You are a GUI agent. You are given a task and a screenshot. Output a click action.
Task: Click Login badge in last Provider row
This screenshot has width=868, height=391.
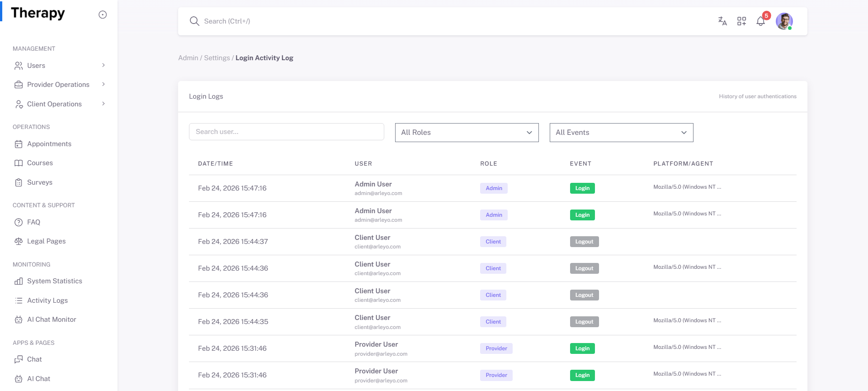coord(582,375)
